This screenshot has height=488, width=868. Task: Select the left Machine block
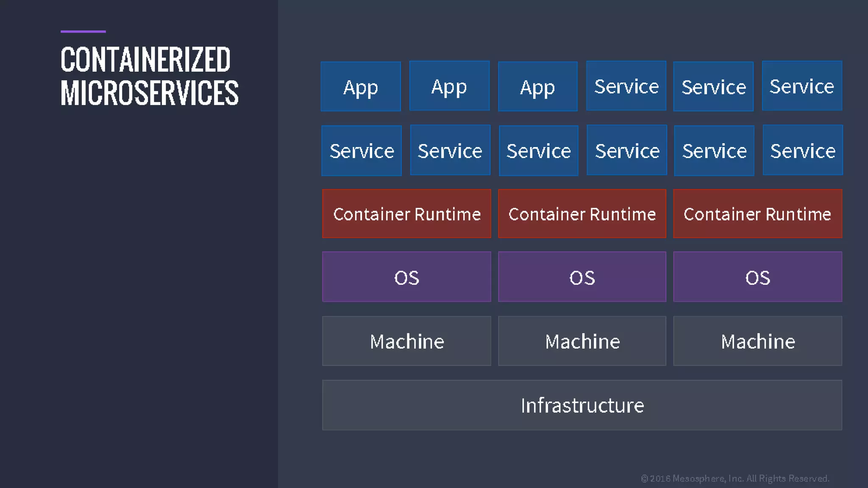406,341
